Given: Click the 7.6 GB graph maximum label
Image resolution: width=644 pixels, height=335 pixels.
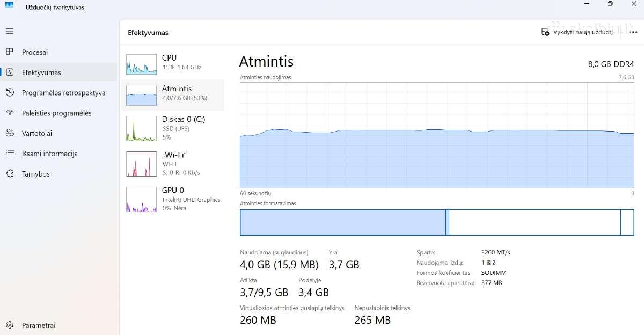Looking at the screenshot, I should 626,77.
